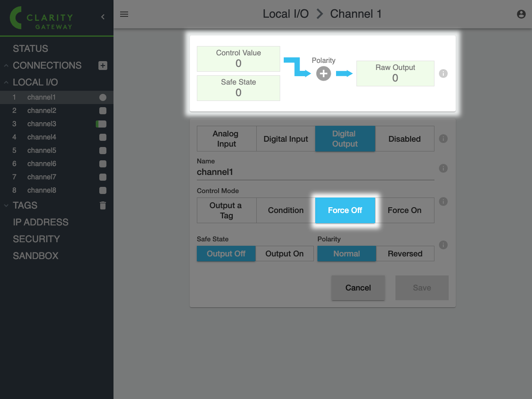Open the Security menu item

36,239
